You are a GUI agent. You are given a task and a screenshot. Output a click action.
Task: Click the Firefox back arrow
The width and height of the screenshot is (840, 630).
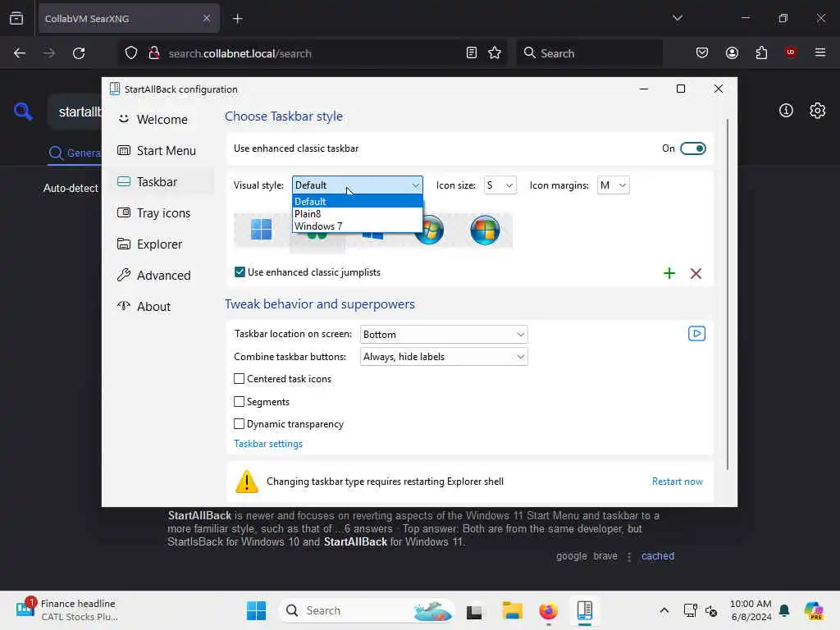pyautogui.click(x=20, y=53)
